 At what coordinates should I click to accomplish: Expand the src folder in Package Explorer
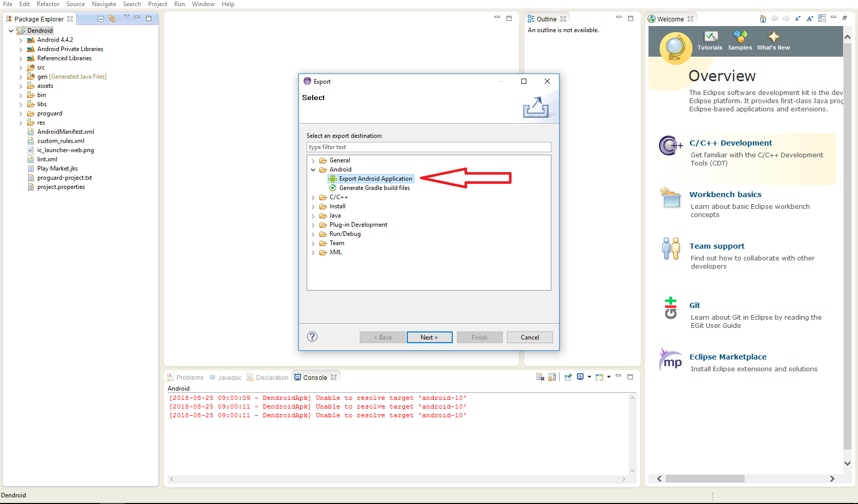[20, 68]
